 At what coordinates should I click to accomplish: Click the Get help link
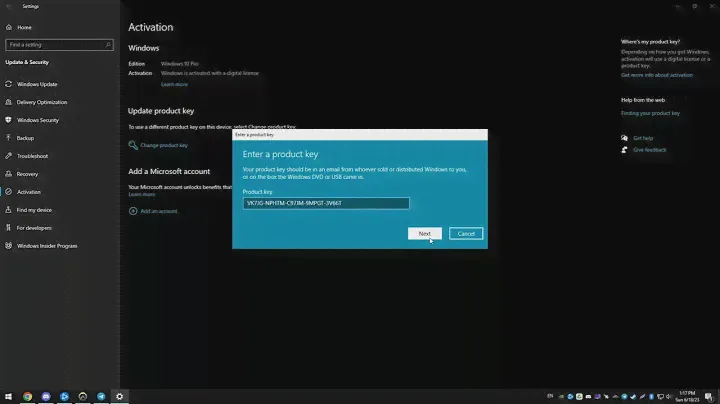pos(642,138)
